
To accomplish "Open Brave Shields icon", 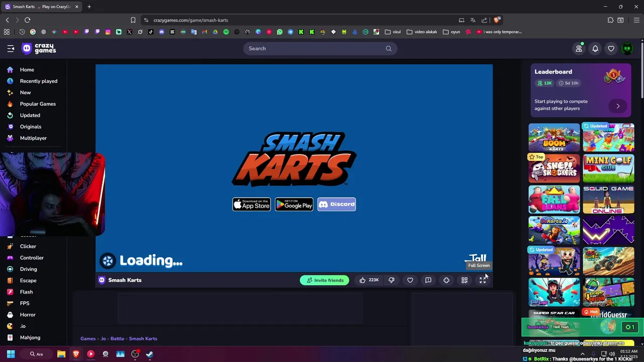I will click(x=497, y=20).
